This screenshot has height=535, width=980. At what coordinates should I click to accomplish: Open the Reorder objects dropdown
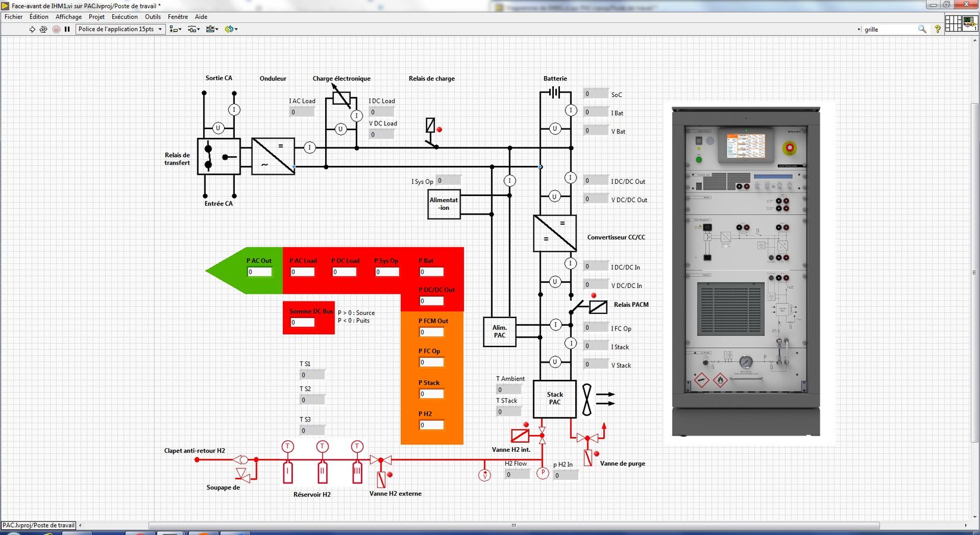[231, 29]
